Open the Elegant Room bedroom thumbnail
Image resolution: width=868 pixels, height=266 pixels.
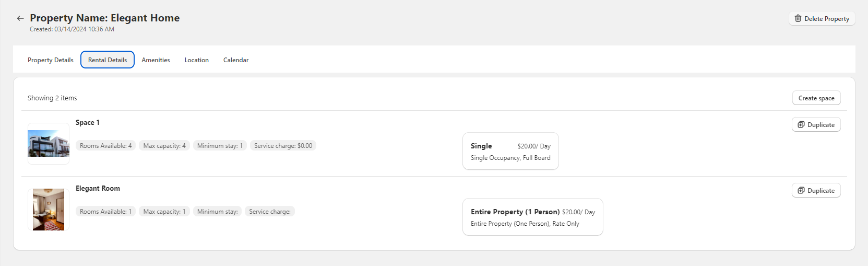coord(49,210)
